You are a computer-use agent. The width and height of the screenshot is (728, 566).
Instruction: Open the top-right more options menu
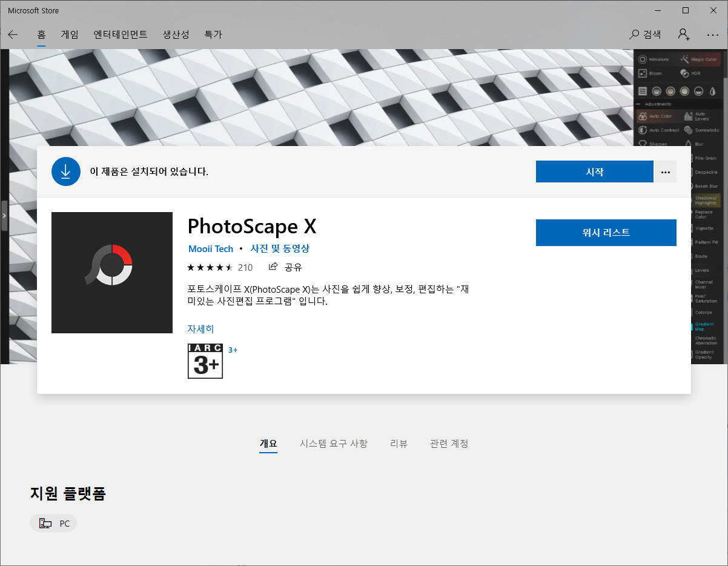click(x=712, y=35)
